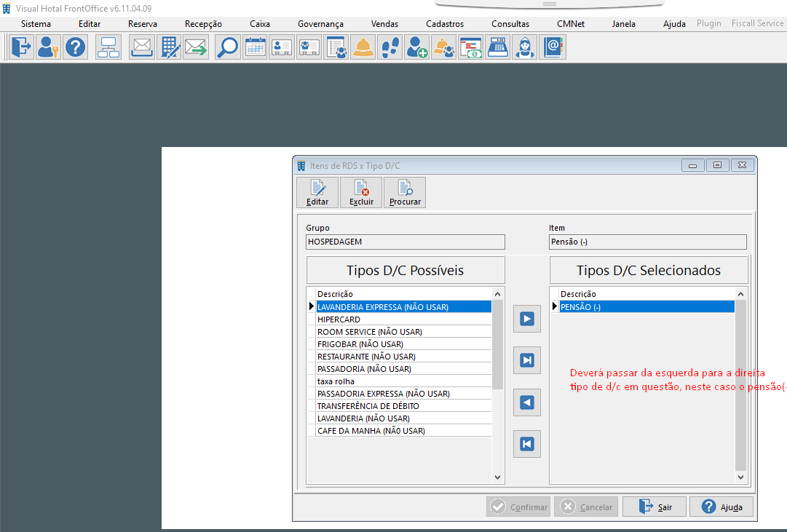This screenshot has width=787, height=532.
Task: Open the Janela menu
Action: pyautogui.click(x=623, y=24)
